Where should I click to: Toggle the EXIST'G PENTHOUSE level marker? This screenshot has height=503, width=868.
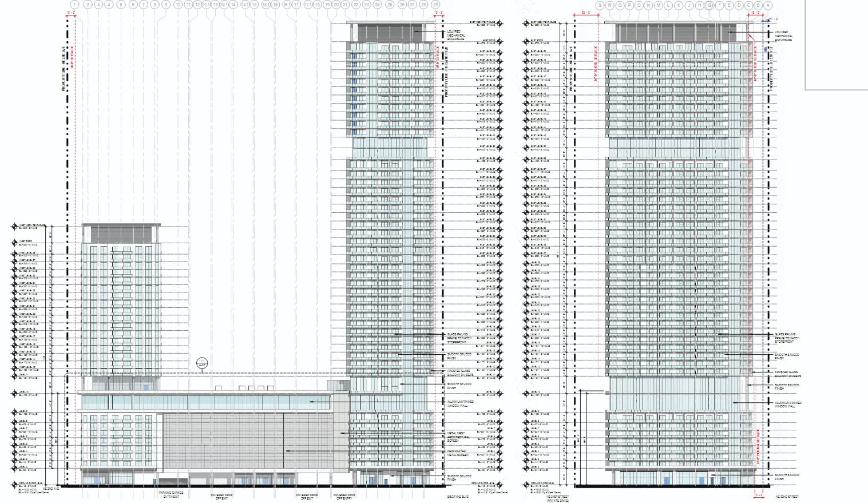click(x=15, y=227)
